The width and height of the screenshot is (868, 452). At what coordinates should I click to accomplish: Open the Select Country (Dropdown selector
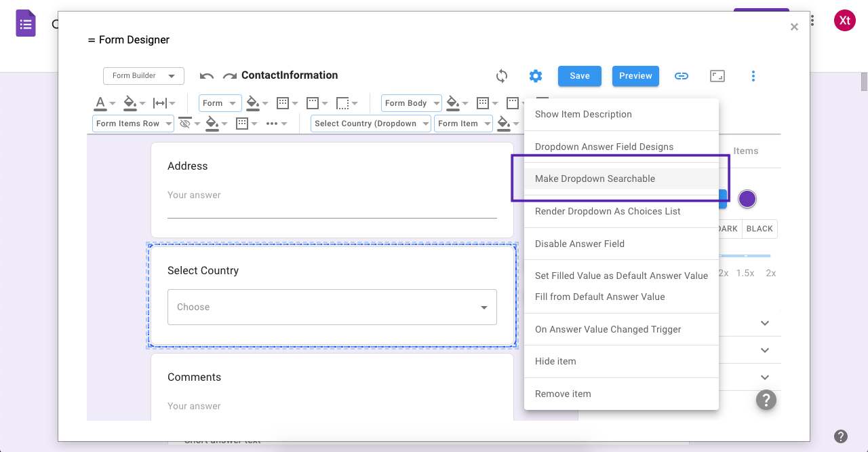(371, 124)
